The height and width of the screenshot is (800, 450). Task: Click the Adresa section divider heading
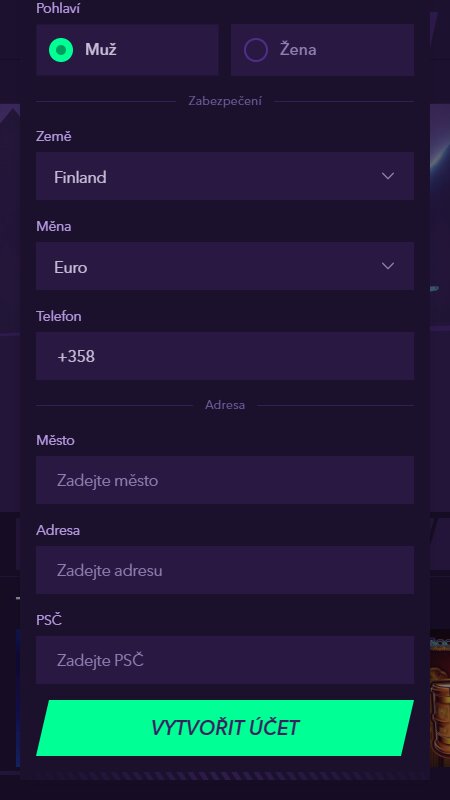[225, 405]
